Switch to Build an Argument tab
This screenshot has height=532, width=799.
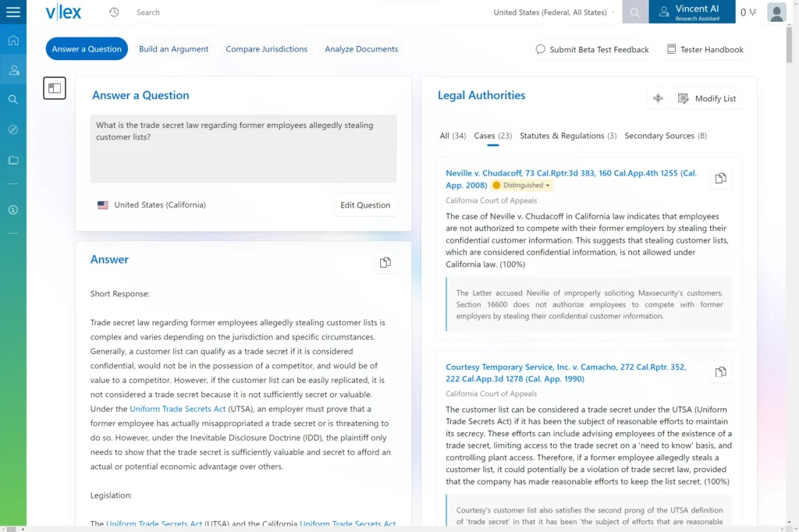pyautogui.click(x=173, y=49)
